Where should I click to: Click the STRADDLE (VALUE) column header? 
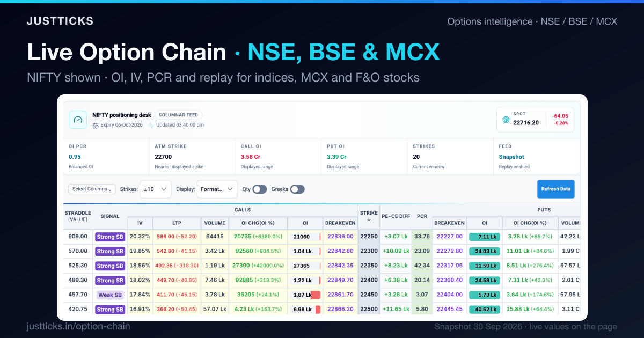(78, 216)
